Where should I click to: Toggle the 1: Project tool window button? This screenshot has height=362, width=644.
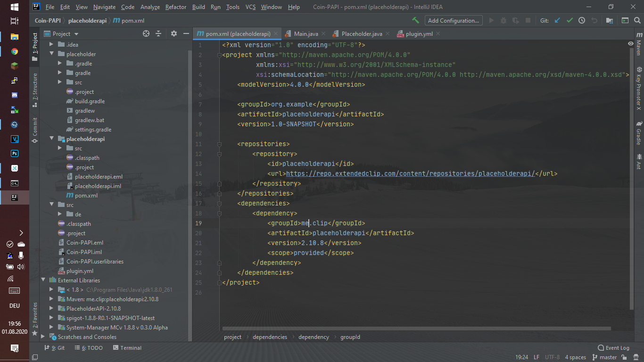tap(34, 47)
